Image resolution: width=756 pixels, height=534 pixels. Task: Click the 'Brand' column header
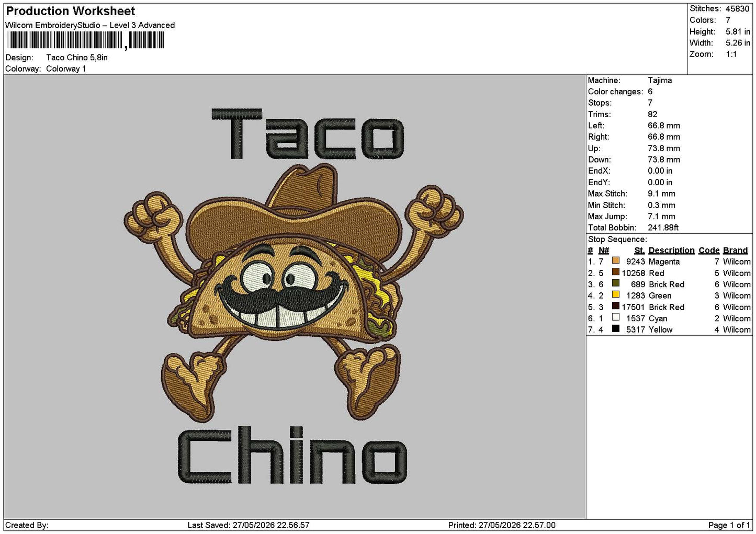(x=736, y=251)
